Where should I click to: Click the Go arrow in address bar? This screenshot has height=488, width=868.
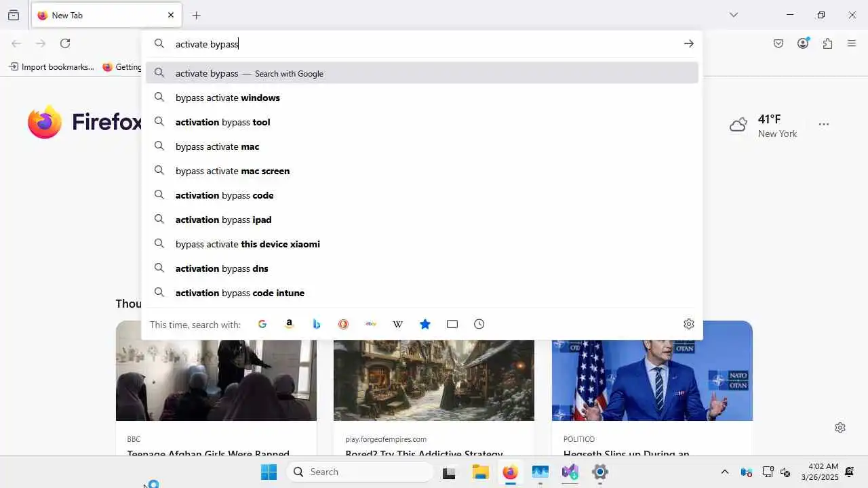[688, 43]
